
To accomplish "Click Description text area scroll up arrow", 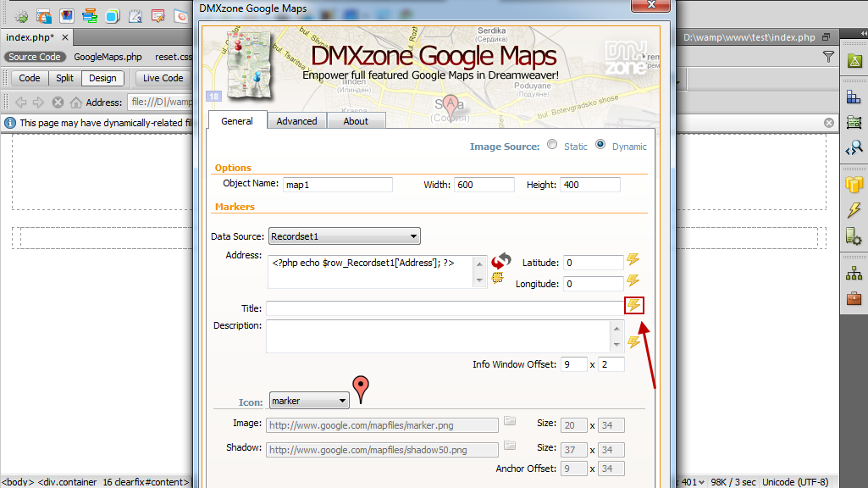I will tap(616, 329).
